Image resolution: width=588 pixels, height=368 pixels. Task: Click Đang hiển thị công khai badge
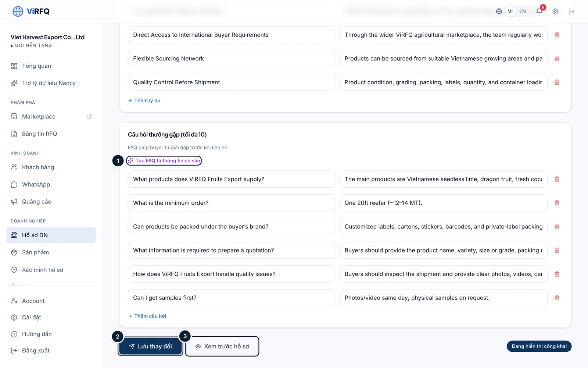click(539, 346)
